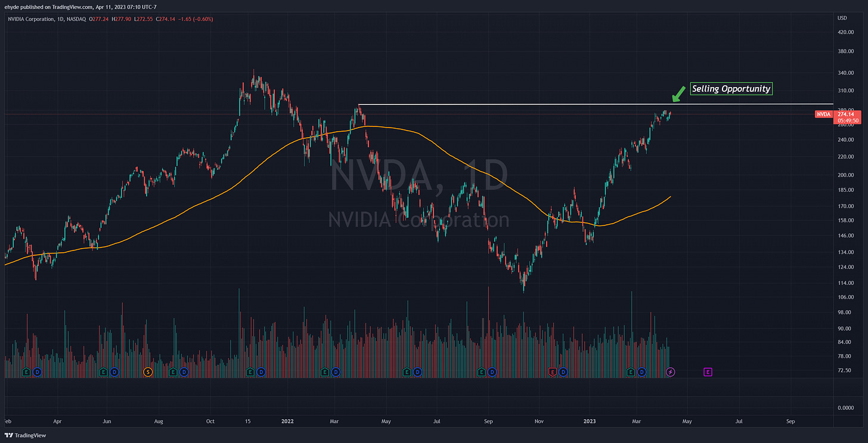Click the earnings marker near late May 2022

tap(407, 371)
